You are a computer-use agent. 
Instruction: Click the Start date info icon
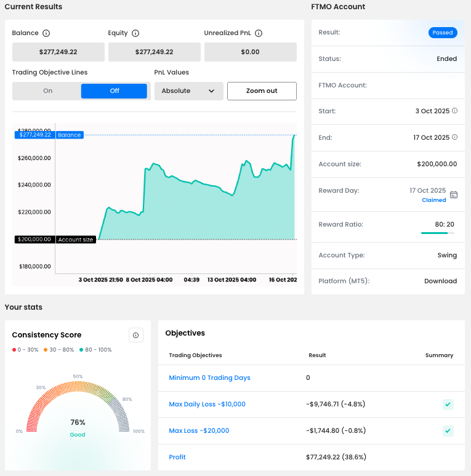pos(455,111)
